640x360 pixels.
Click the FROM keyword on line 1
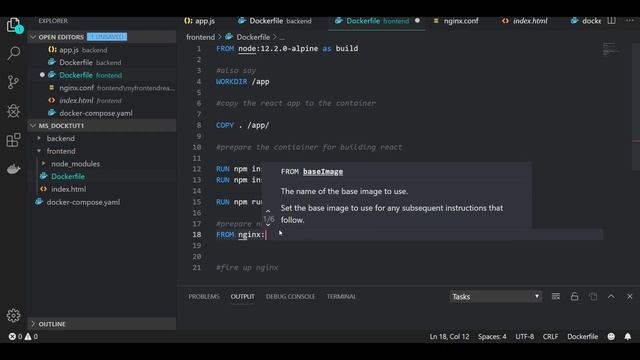pos(225,49)
